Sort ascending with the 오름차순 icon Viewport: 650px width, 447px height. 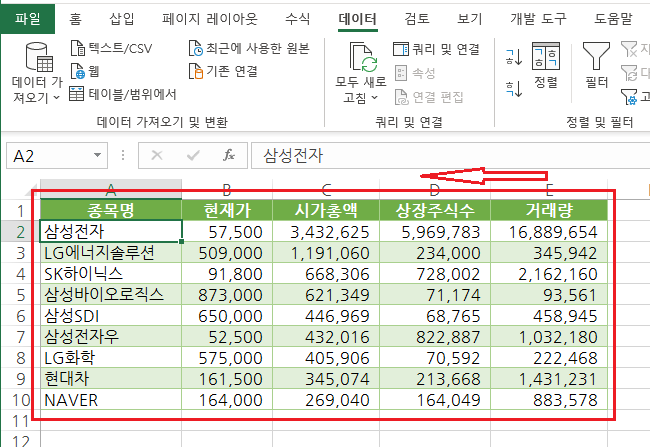click(x=514, y=57)
